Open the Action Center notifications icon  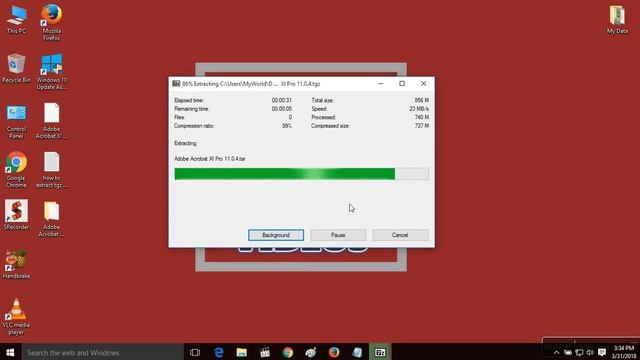pyautogui.click(x=602, y=353)
